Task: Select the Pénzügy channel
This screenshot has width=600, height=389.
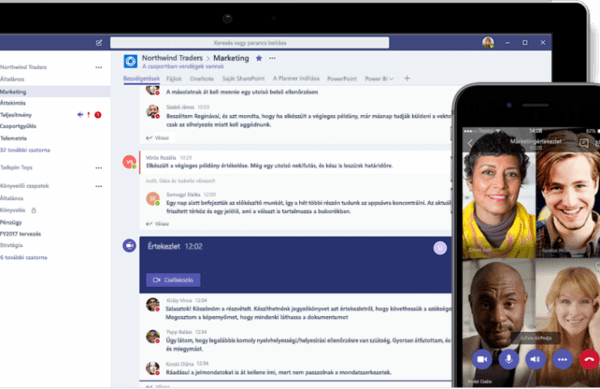Action: pyautogui.click(x=11, y=222)
